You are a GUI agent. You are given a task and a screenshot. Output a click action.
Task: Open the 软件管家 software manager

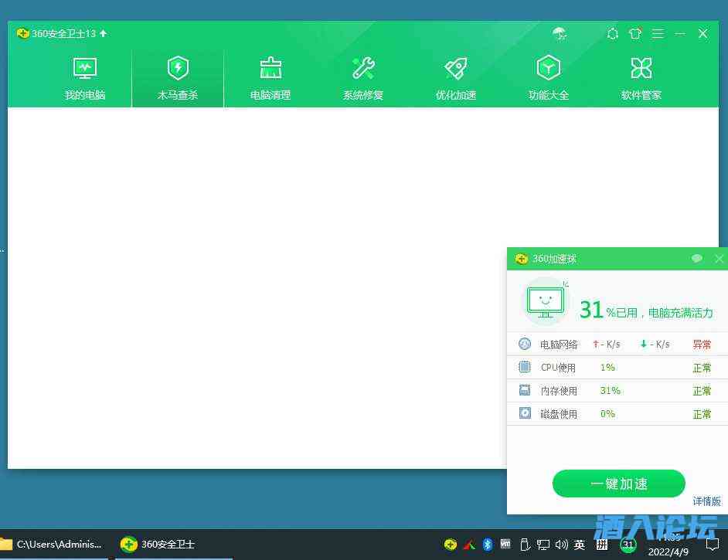(x=641, y=76)
